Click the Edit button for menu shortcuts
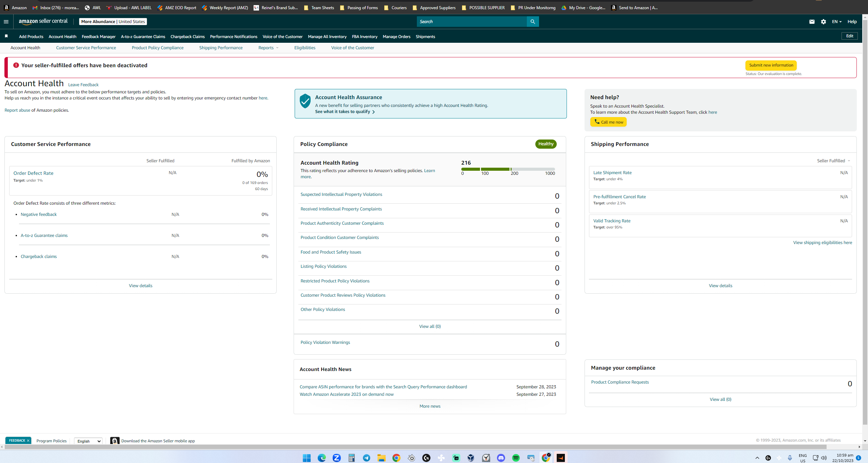The height and width of the screenshot is (463, 868). [849, 36]
